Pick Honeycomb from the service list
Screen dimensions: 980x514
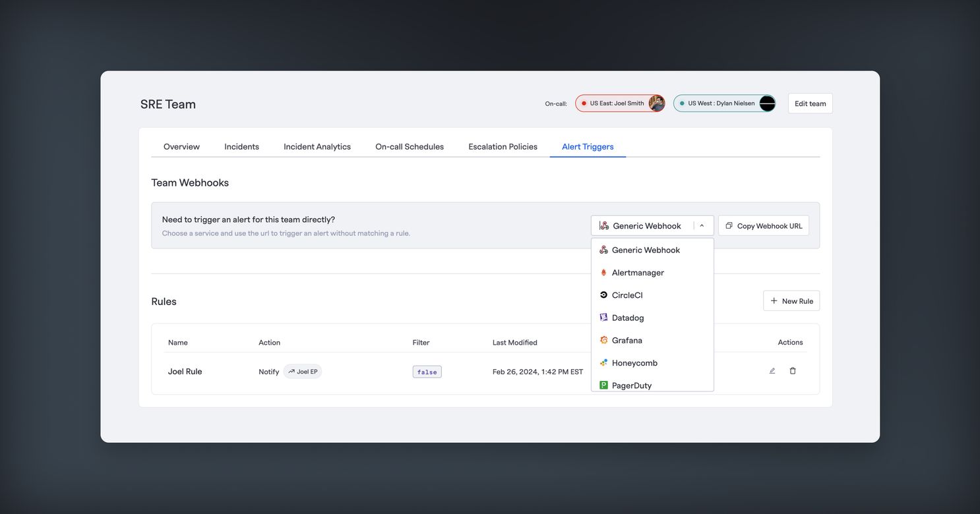pyautogui.click(x=652, y=363)
